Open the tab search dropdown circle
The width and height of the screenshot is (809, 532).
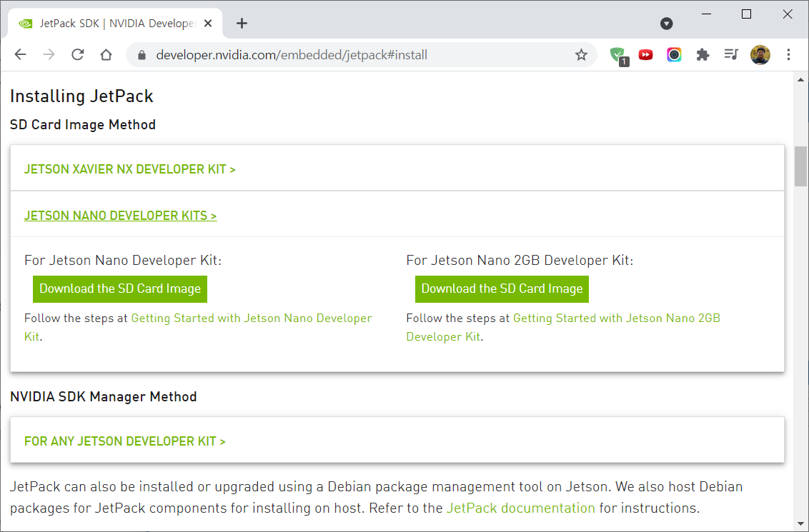click(667, 23)
